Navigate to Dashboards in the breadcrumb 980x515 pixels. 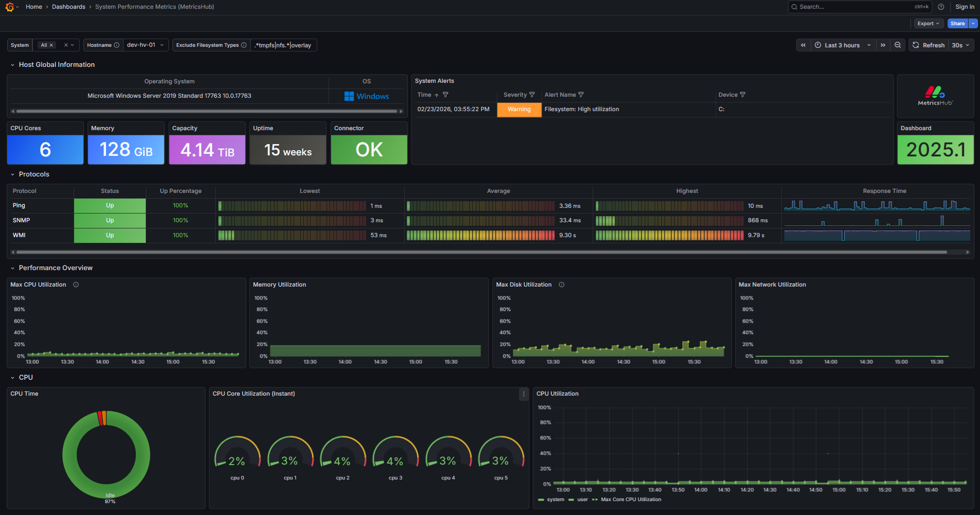click(x=68, y=7)
